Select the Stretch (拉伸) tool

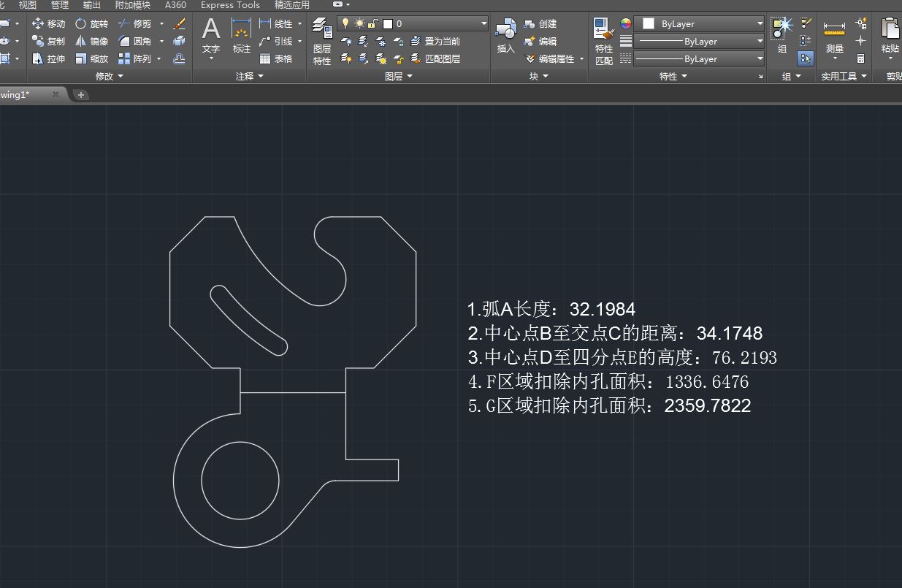pos(49,58)
